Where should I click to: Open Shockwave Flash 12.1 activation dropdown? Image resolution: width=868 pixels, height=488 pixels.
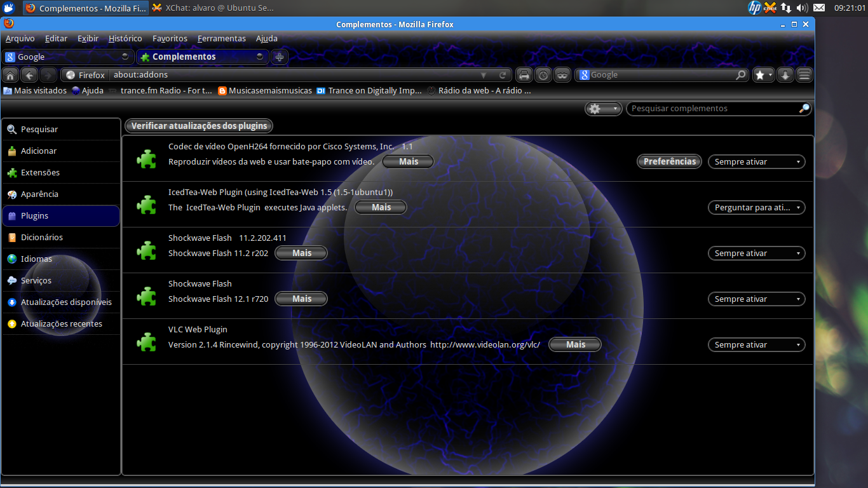click(756, 299)
